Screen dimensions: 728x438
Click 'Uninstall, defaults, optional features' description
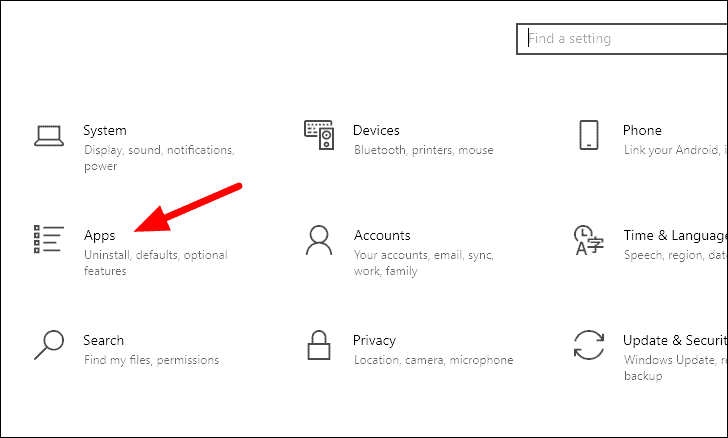pyautogui.click(x=156, y=263)
